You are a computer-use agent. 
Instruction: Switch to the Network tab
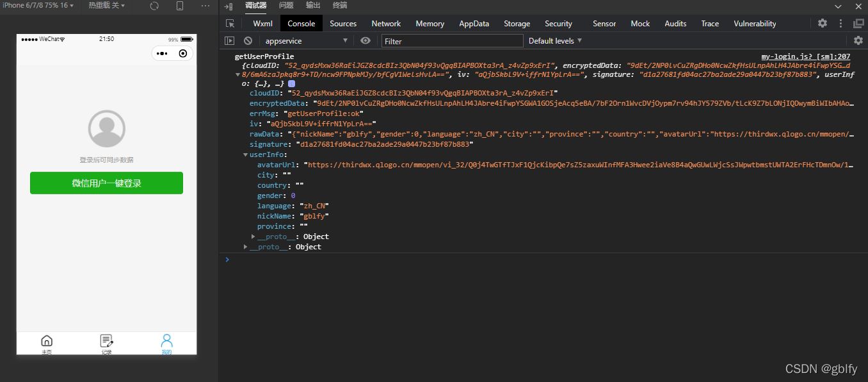(386, 24)
